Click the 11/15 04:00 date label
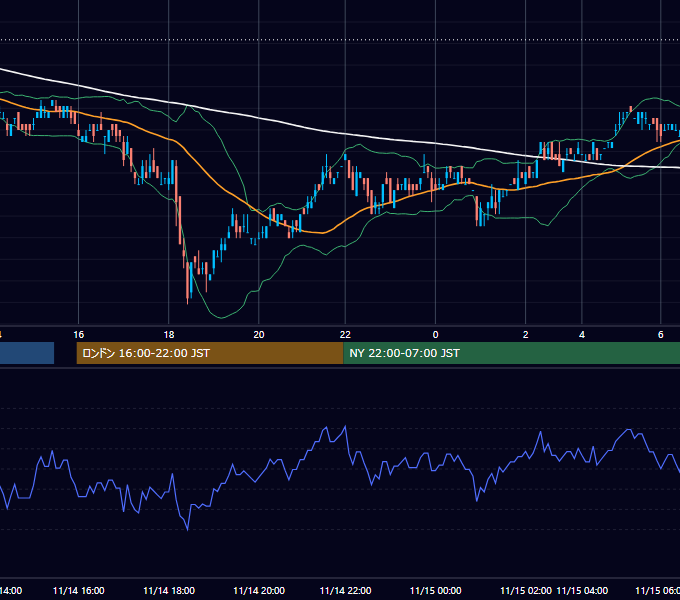Viewport: 680px width, 600px height. click(x=582, y=591)
